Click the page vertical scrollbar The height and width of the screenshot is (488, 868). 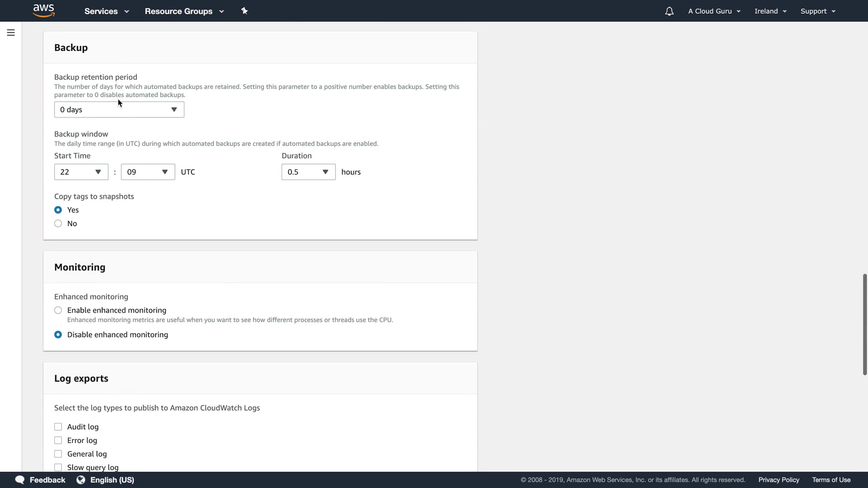click(x=864, y=324)
